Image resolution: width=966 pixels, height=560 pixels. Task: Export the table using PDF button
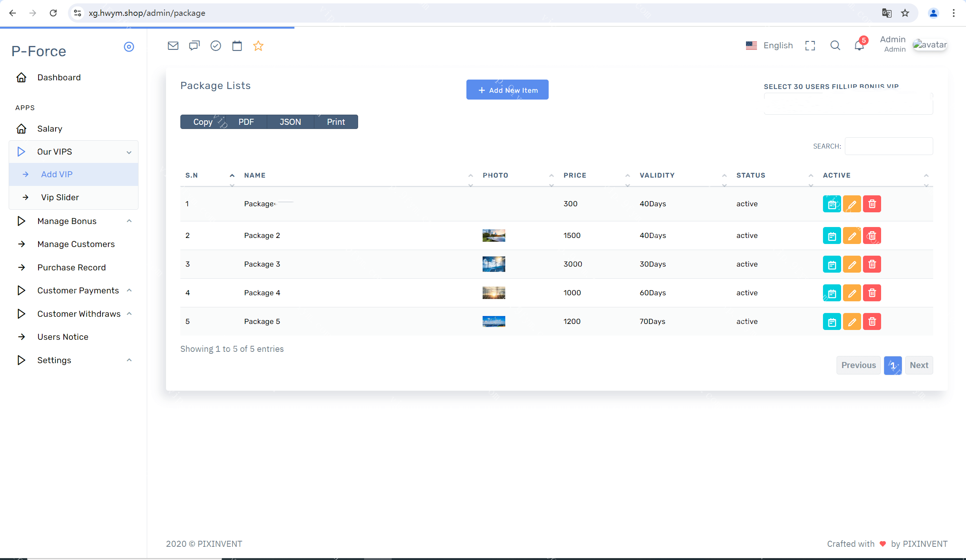pyautogui.click(x=246, y=122)
